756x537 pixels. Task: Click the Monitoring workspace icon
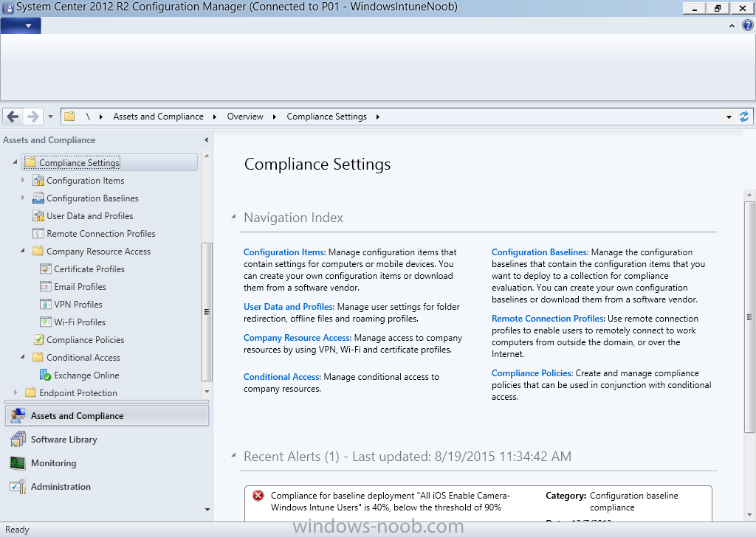tap(18, 462)
